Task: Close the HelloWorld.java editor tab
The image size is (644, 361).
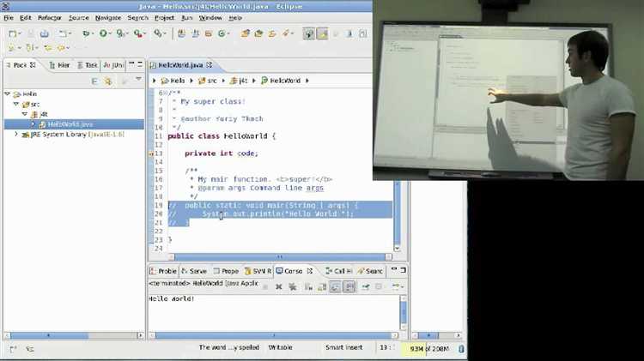Action: (209, 65)
